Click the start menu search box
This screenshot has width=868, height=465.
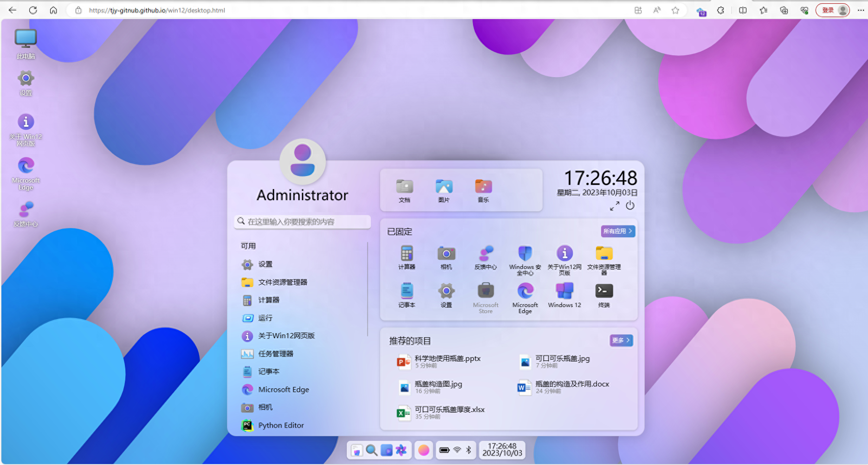point(302,222)
